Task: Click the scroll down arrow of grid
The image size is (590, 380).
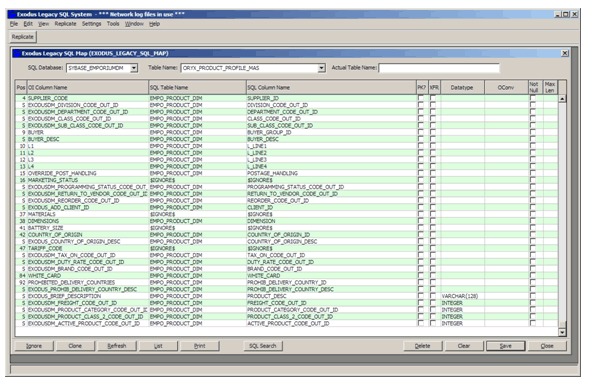Action: coord(562,332)
